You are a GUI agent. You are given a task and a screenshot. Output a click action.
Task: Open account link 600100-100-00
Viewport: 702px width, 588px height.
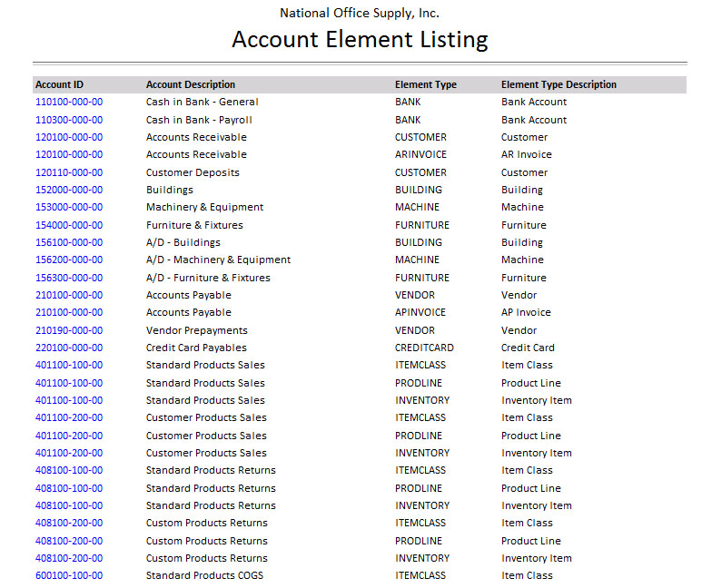click(x=69, y=575)
